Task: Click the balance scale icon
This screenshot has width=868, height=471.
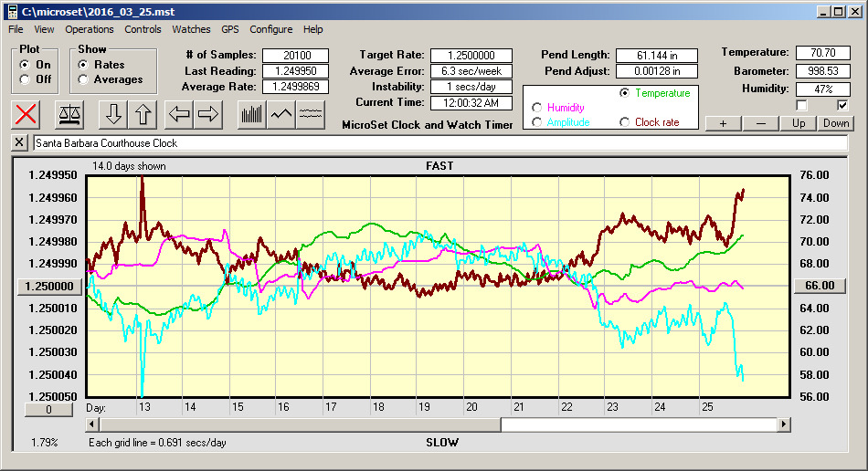Action: 68,115
